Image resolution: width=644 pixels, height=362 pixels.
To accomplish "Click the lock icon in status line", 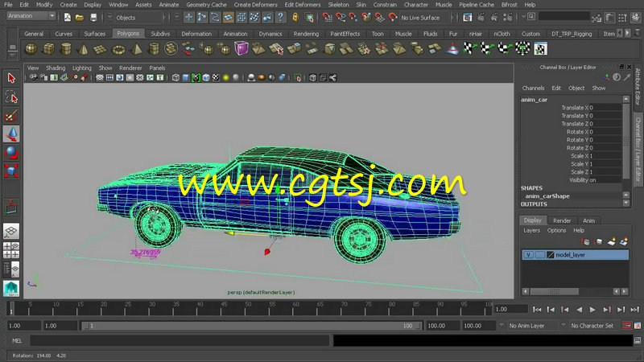I will [x=295, y=17].
